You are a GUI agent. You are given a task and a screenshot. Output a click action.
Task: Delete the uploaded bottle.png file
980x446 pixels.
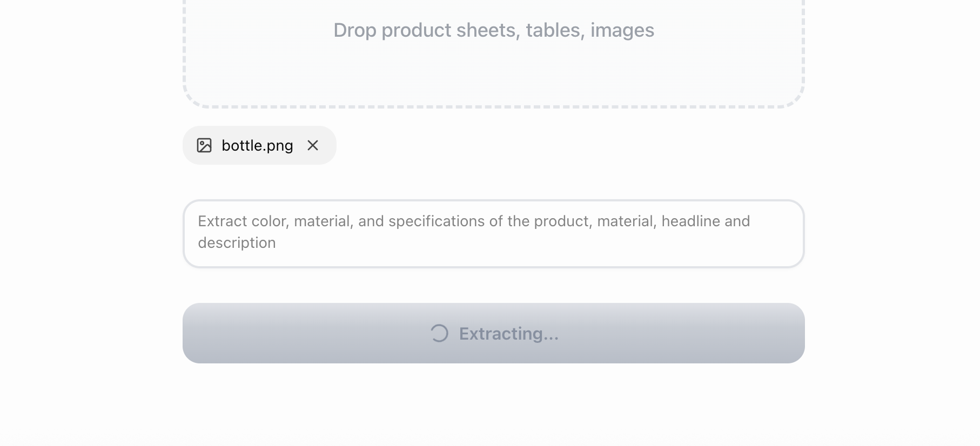[x=313, y=145]
